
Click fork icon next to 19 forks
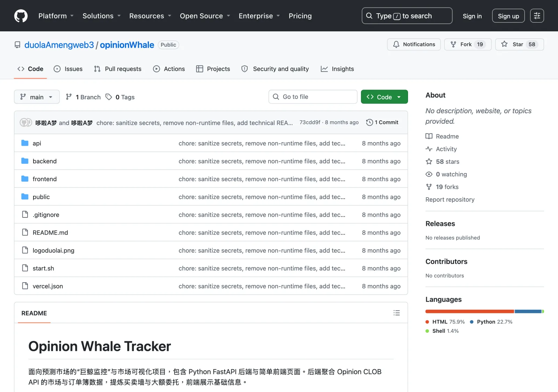coord(429,187)
